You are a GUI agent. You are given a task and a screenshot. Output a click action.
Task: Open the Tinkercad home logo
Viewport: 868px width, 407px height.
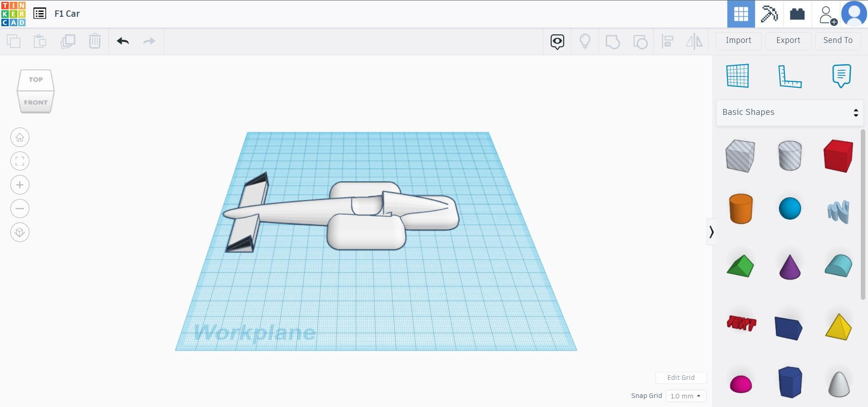[x=14, y=14]
